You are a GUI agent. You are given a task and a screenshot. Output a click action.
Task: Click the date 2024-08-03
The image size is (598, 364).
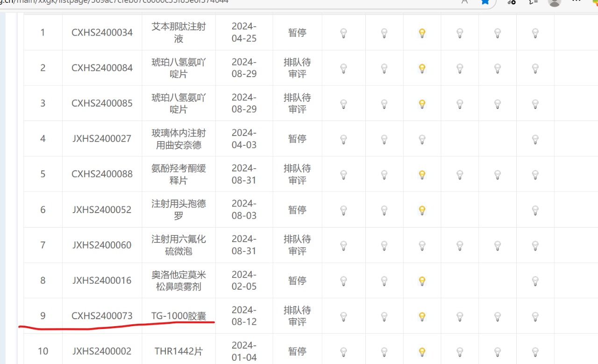point(244,209)
